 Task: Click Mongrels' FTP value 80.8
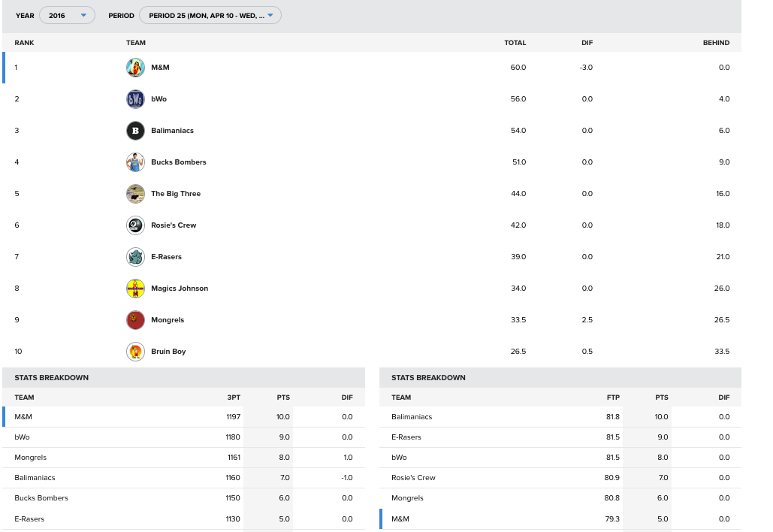(x=611, y=498)
